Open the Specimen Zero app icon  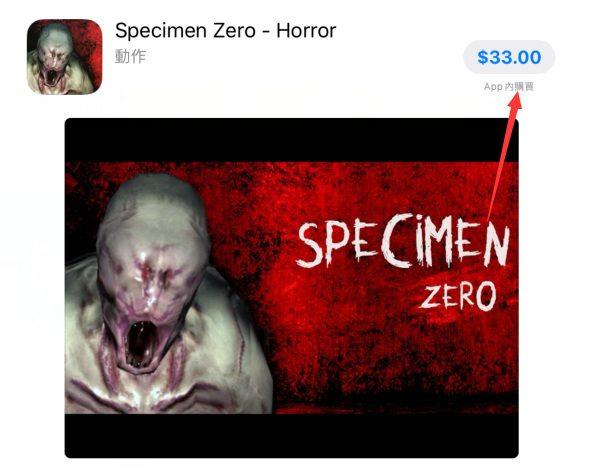tap(64, 57)
